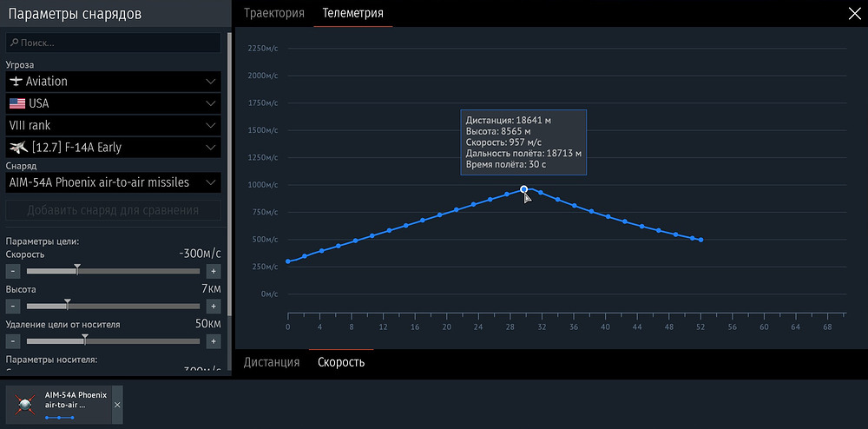Close the projectile parameters window
Viewport: 868px width, 429px height.
click(854, 14)
